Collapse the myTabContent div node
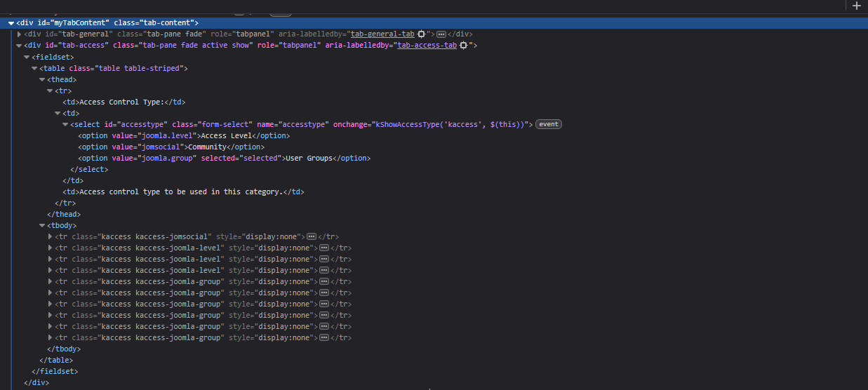The height and width of the screenshot is (390, 868). point(11,23)
